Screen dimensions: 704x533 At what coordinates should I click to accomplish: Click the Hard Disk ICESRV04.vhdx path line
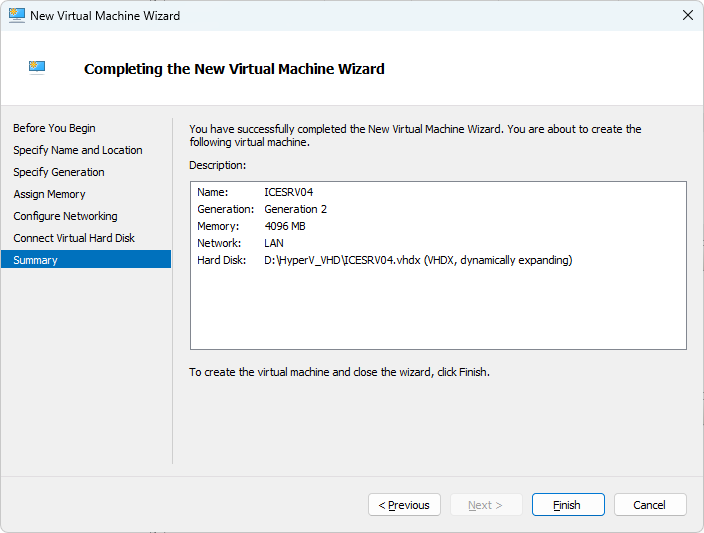click(385, 260)
